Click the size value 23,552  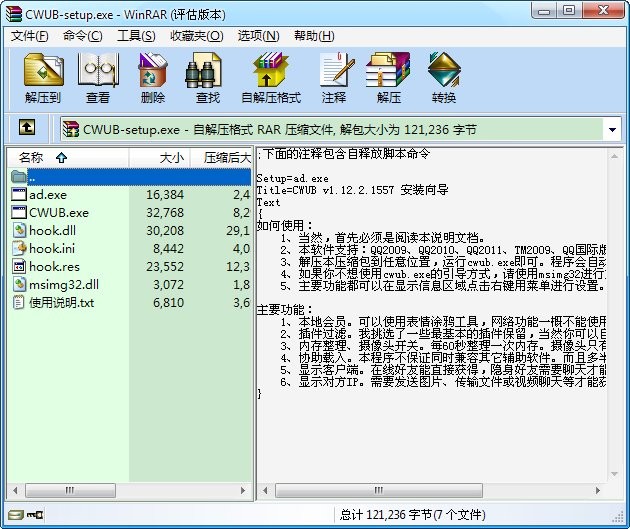[x=165, y=267]
